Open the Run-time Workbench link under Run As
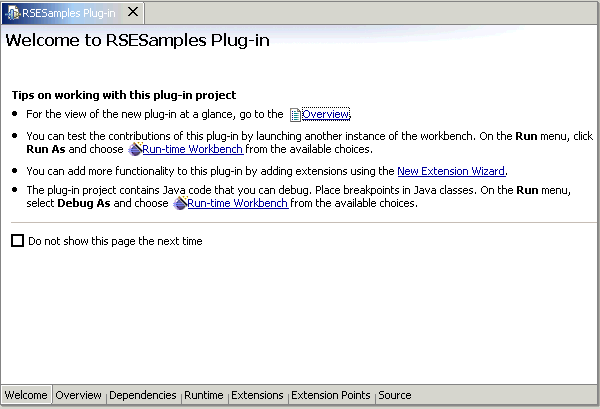The image size is (600, 409). click(193, 150)
